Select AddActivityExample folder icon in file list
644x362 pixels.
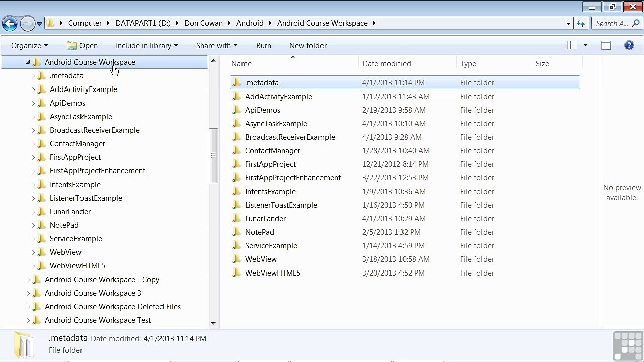tap(237, 97)
